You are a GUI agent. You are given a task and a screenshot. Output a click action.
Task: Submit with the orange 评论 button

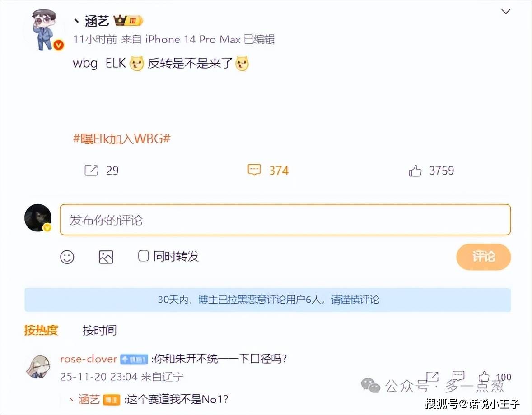coord(484,257)
